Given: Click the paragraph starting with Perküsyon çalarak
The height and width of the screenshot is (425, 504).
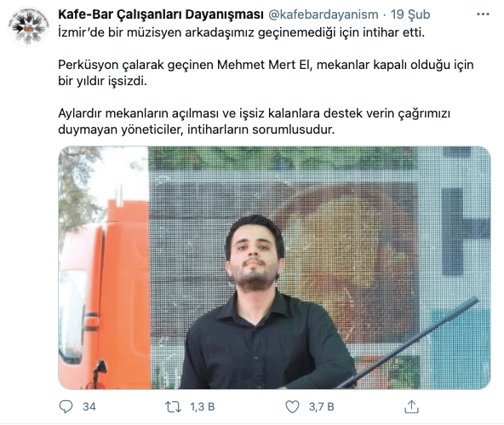Looking at the screenshot, I should pyautogui.click(x=266, y=72).
